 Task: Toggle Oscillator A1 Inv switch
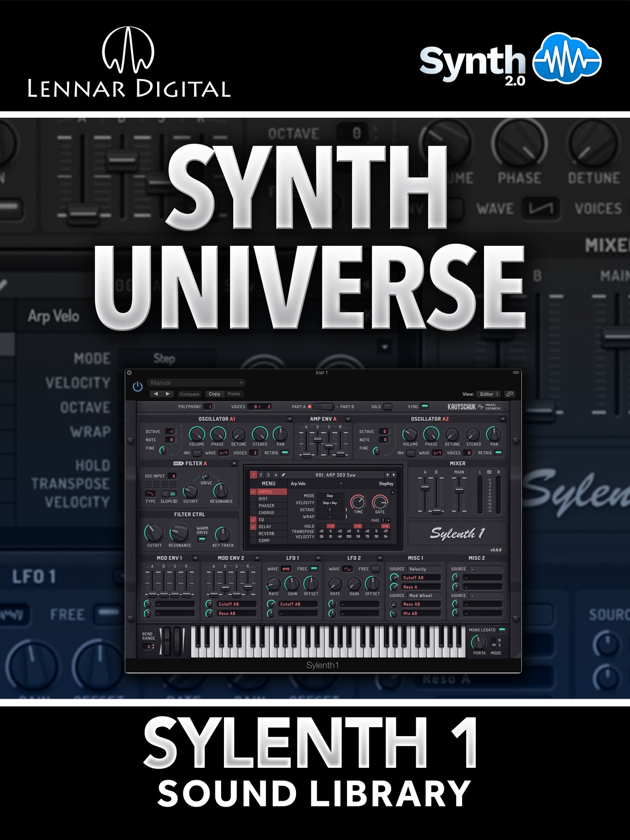(197, 453)
